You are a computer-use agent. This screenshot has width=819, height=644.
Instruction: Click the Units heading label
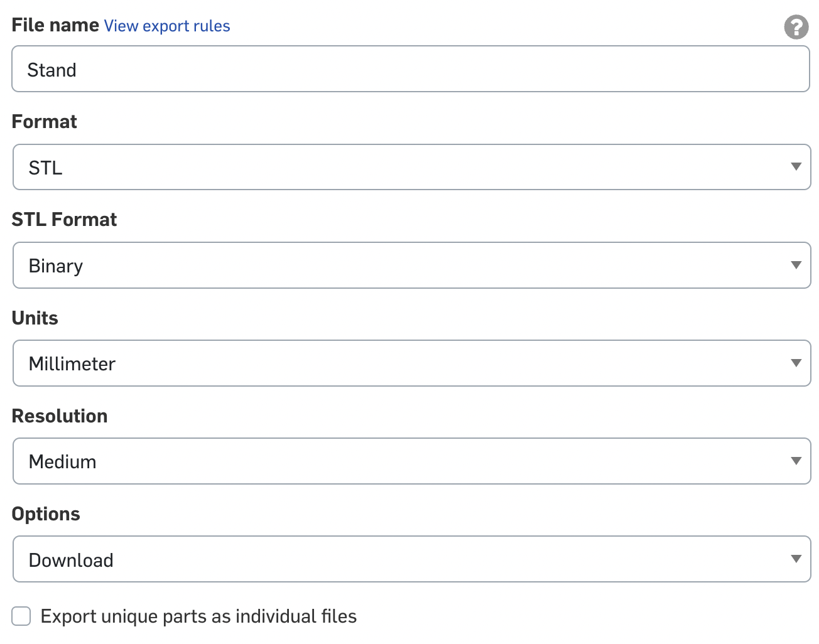35,318
